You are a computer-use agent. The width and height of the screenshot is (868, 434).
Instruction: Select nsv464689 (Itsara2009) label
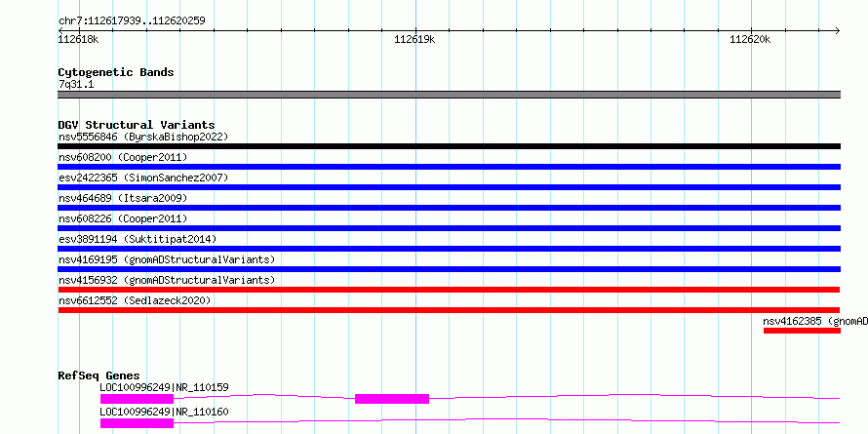[x=123, y=198]
